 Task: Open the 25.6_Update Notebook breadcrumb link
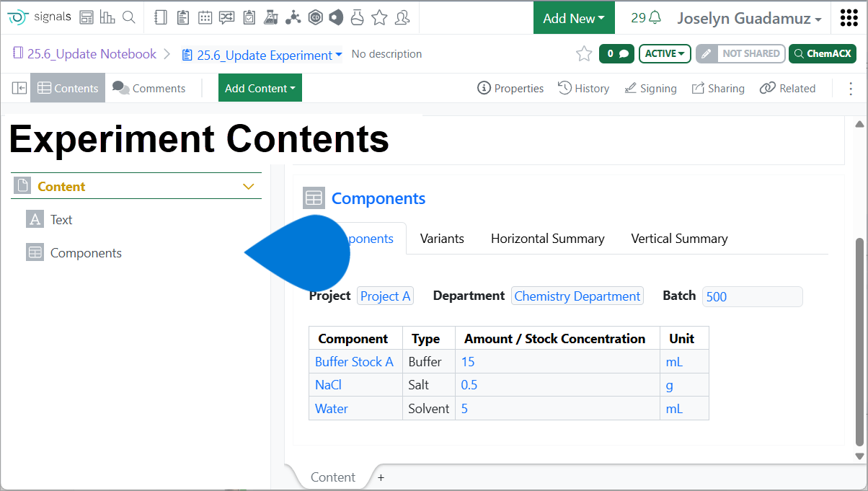point(92,54)
